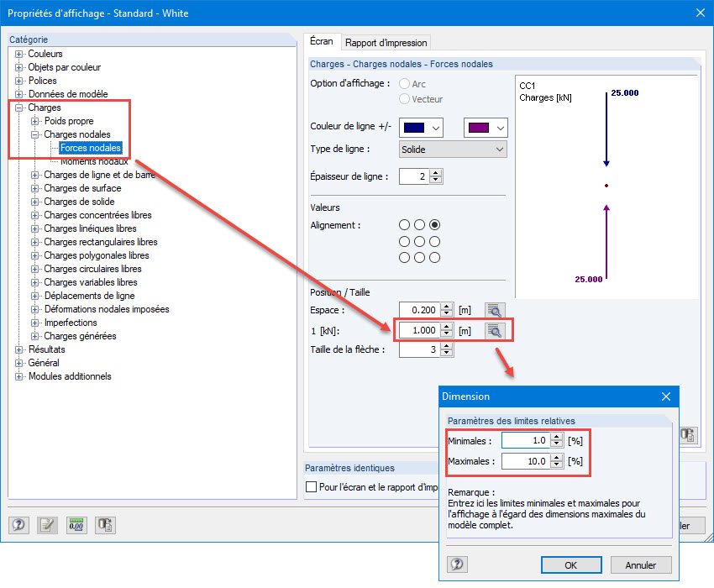Expand the Données de modèle node
Image resolution: width=714 pixels, height=588 pixels.
click(x=18, y=94)
